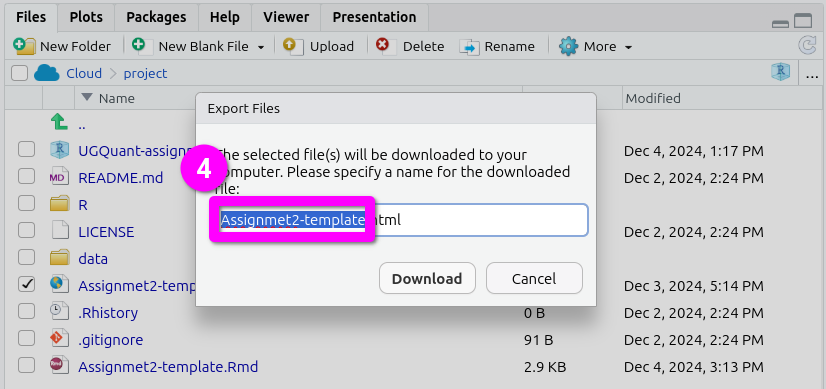This screenshot has width=826, height=389.
Task: Click the New Folder icon
Action: [24, 46]
